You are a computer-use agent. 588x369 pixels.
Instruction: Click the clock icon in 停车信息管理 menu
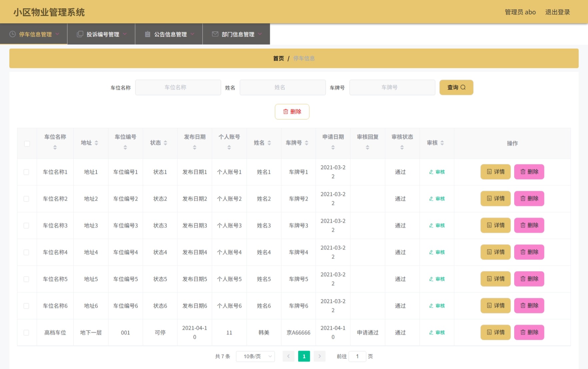pos(12,34)
